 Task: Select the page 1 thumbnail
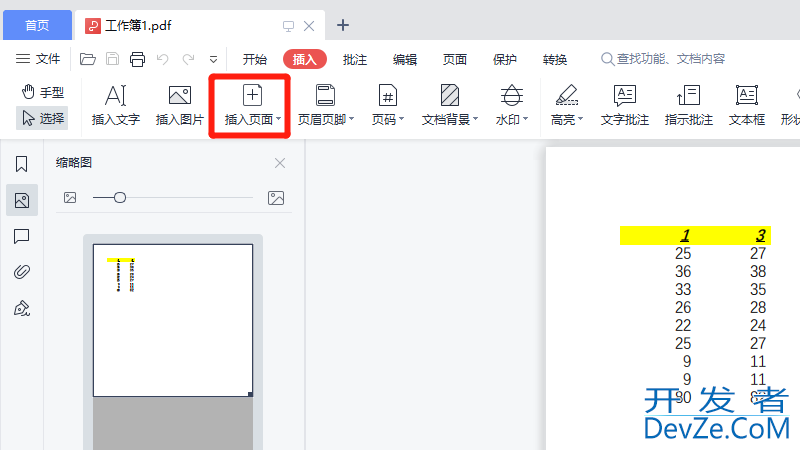pyautogui.click(x=173, y=320)
